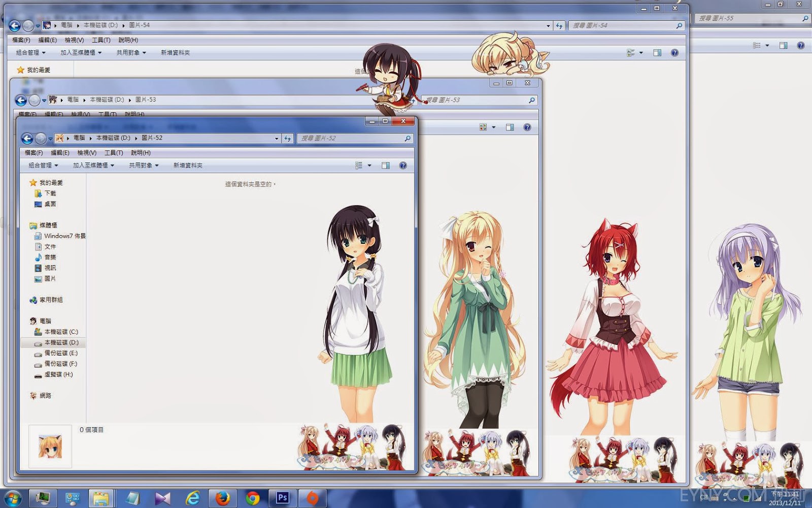Click Back arrow in 圖片-53 window
Screen dimensions: 812x508
[21, 100]
